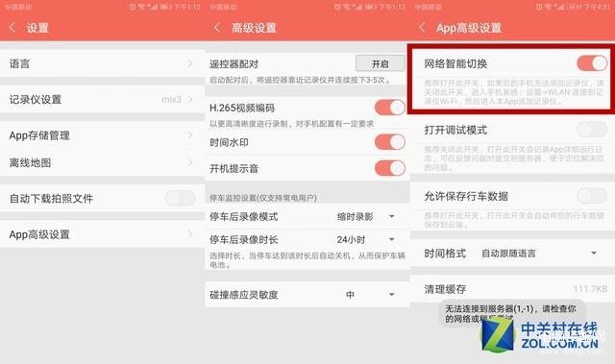Image resolution: width=615 pixels, height=364 pixels.
Task: Toggle 自动下载拍照文件 switch
Action: pyautogui.click(x=180, y=198)
